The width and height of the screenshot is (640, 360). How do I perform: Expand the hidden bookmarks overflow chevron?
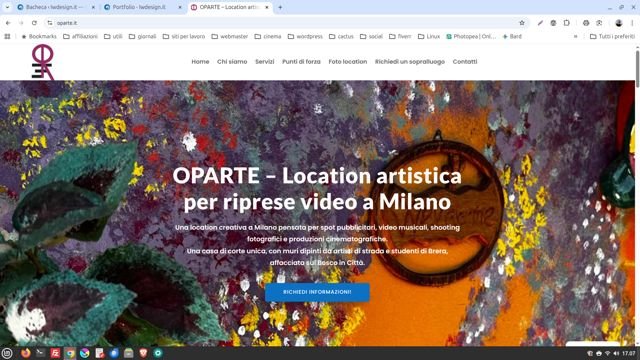click(x=576, y=36)
